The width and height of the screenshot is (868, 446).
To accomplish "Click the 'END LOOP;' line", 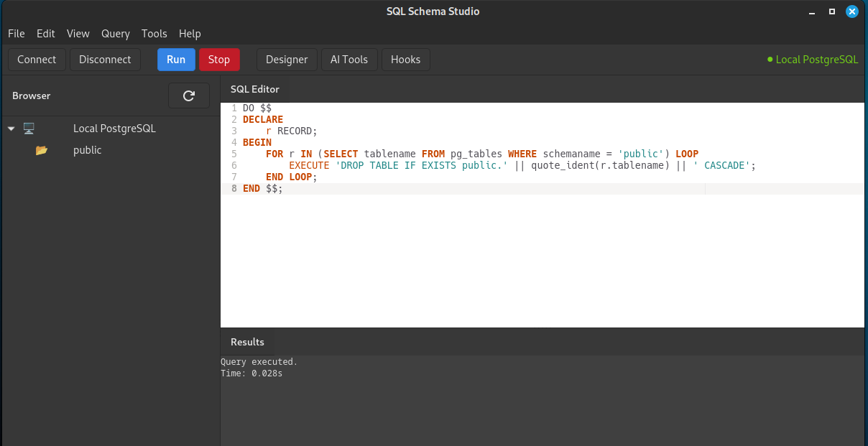I will point(292,177).
